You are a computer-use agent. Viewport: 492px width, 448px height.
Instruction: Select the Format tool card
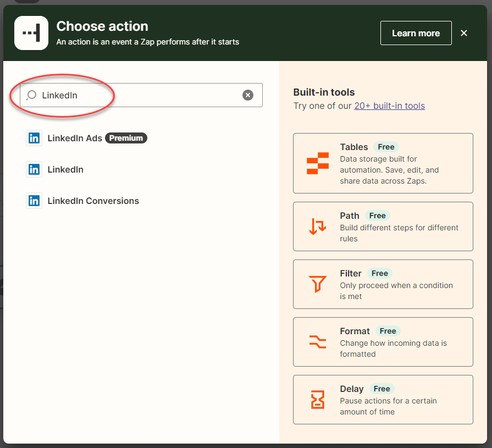point(383,342)
